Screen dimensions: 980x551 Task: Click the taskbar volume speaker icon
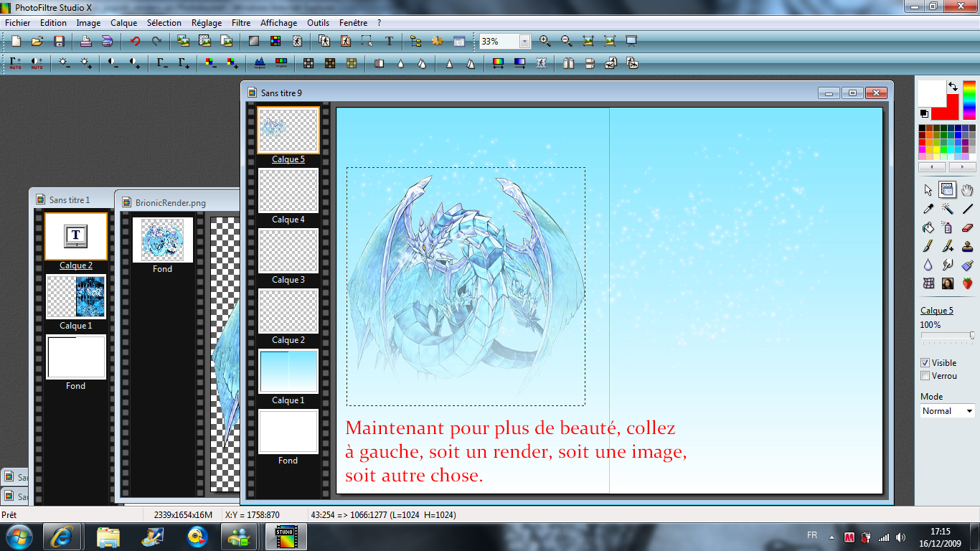click(x=900, y=537)
